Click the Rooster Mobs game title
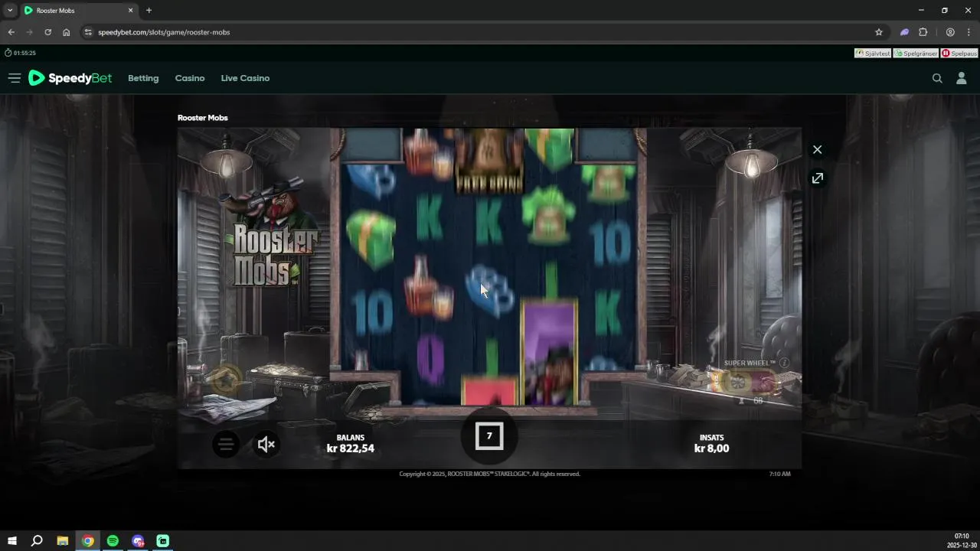This screenshot has width=980, height=551. coord(202,118)
